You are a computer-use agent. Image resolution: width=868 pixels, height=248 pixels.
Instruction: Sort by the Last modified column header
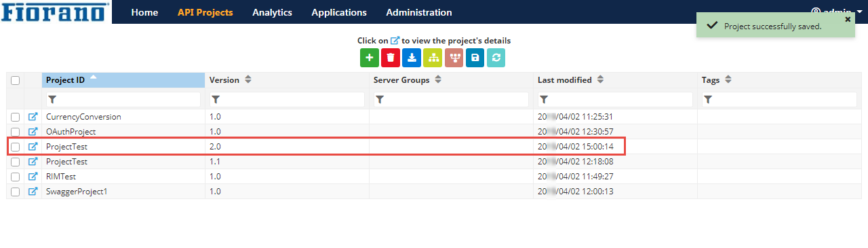click(x=565, y=80)
